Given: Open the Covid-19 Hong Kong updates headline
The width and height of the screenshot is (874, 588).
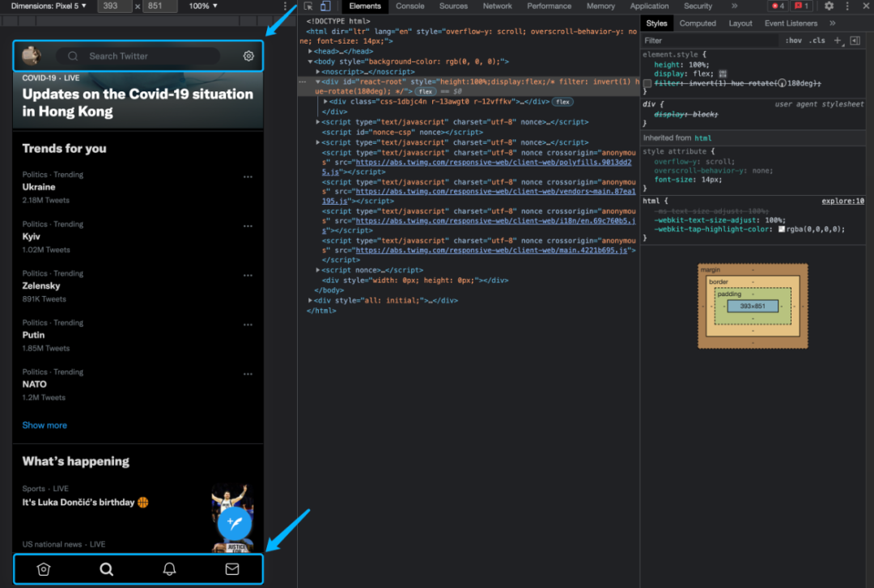Looking at the screenshot, I should point(138,103).
